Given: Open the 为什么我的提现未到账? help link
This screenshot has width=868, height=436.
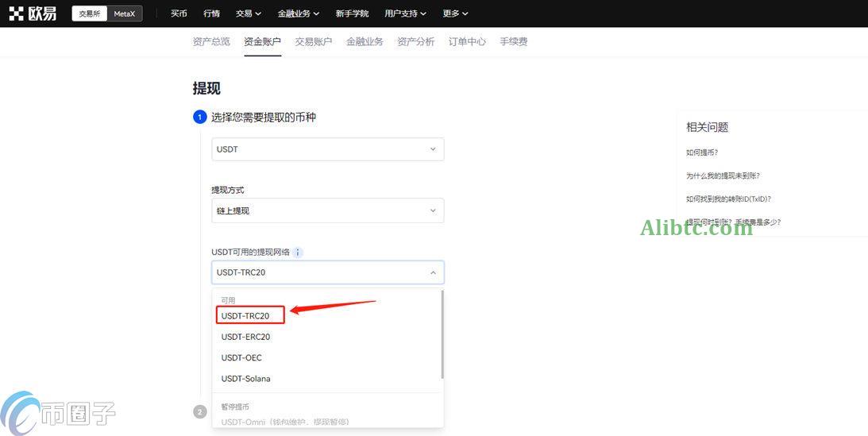Looking at the screenshot, I should [723, 176].
